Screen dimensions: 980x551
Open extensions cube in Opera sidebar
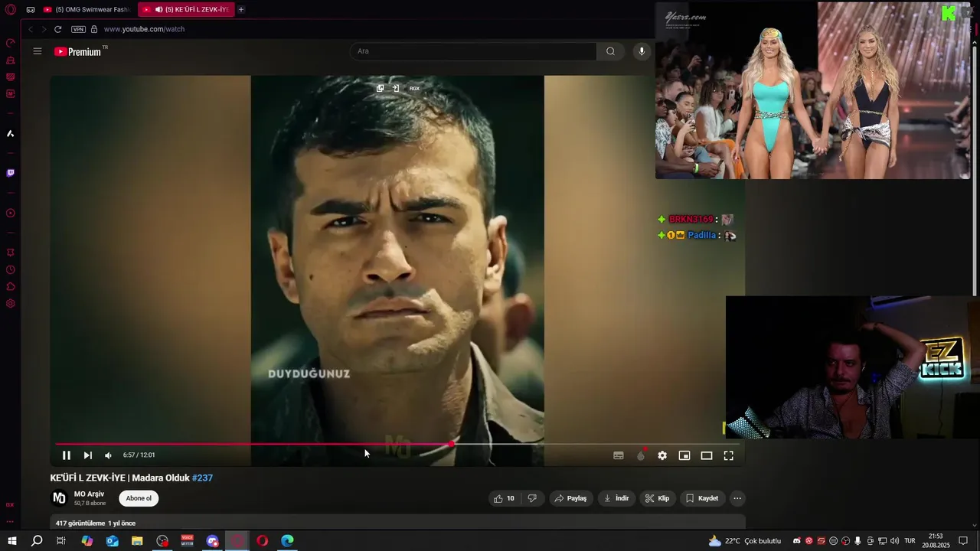[x=10, y=286]
